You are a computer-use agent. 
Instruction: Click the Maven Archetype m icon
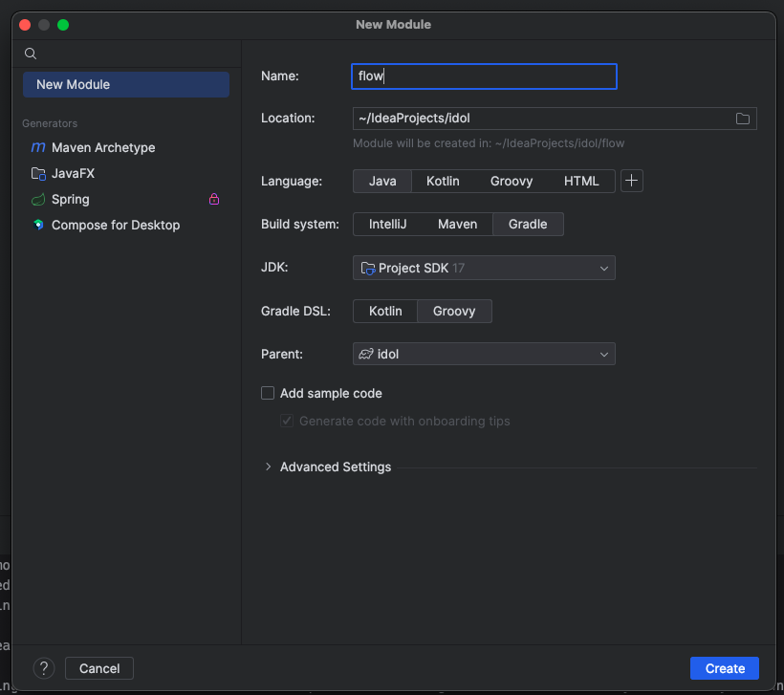coord(38,147)
